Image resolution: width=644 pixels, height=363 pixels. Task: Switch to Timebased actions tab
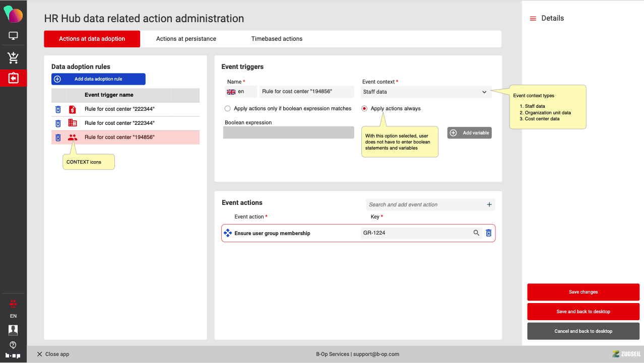click(277, 39)
